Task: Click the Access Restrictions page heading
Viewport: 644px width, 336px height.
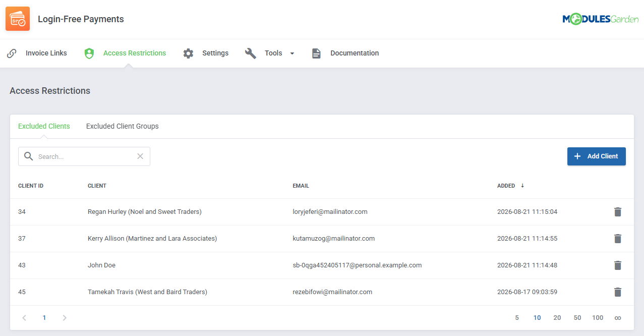Action: click(50, 91)
